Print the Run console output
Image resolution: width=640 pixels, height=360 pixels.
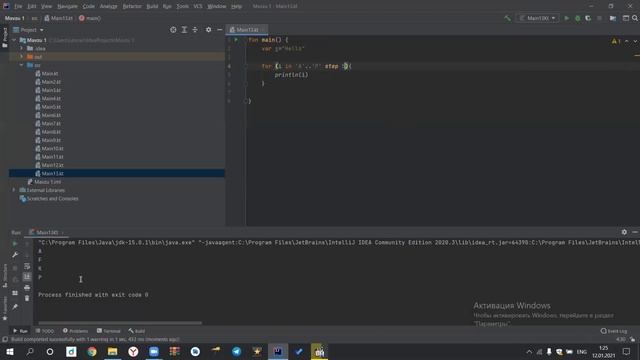tap(27, 288)
